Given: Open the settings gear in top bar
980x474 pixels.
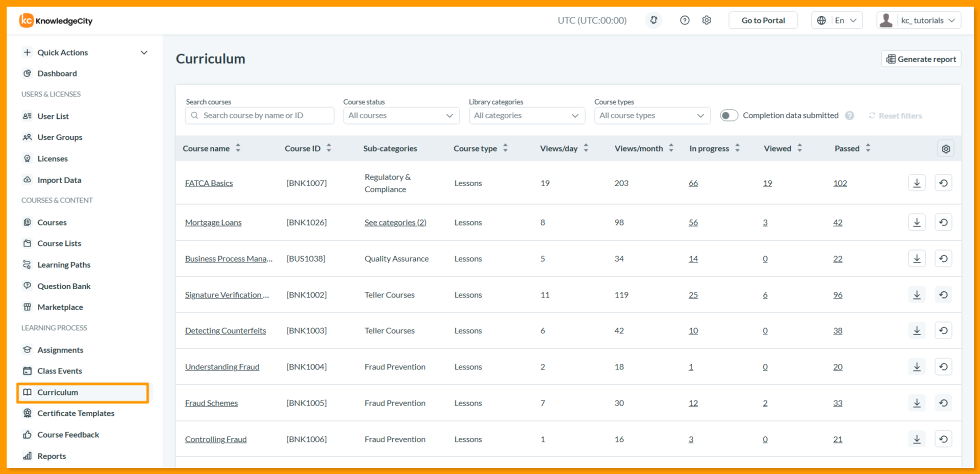Looking at the screenshot, I should (707, 20).
